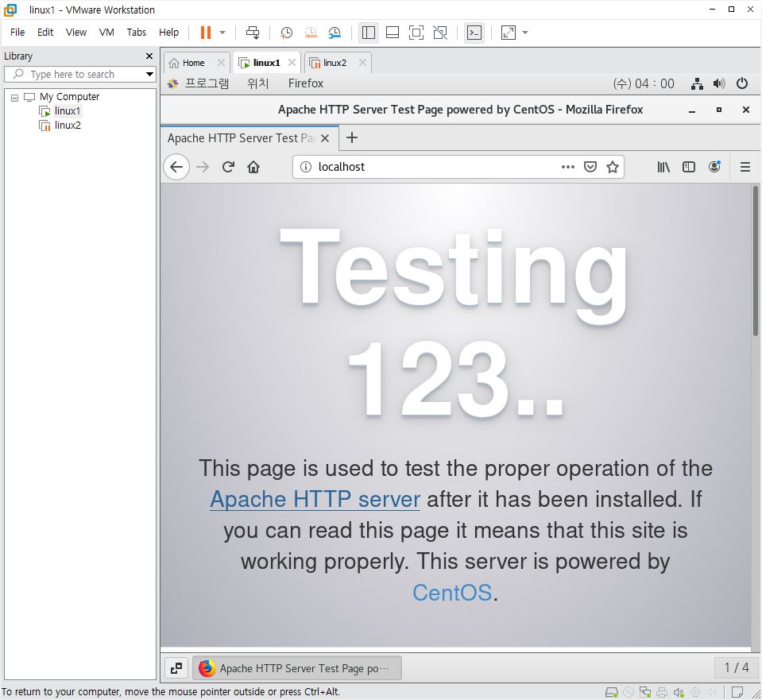The image size is (762, 700).
Task: Click the clock showing (수) 04:00
Action: (644, 83)
